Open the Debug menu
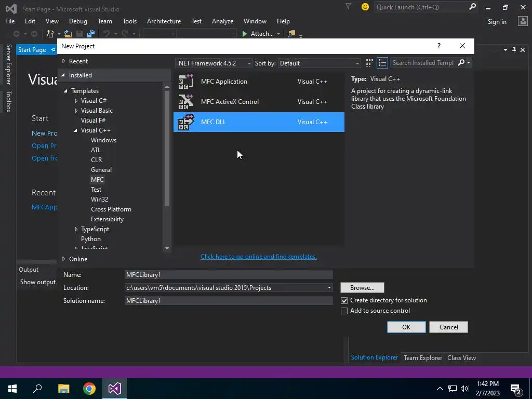 coord(78,21)
